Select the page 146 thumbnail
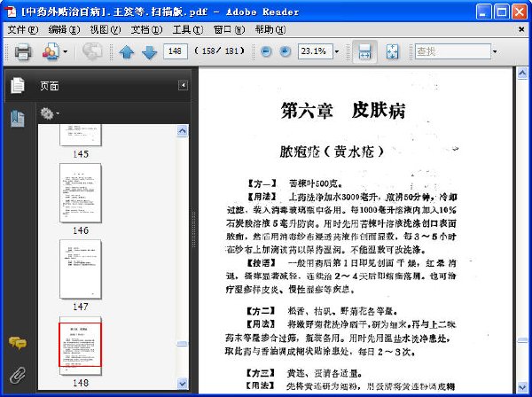532x397 pixels. click(81, 192)
